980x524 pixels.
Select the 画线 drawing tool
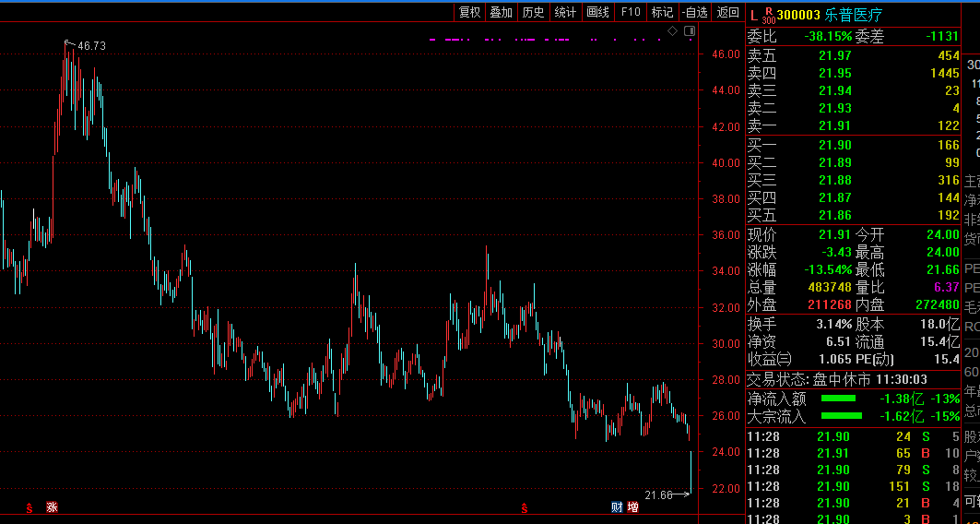[598, 12]
